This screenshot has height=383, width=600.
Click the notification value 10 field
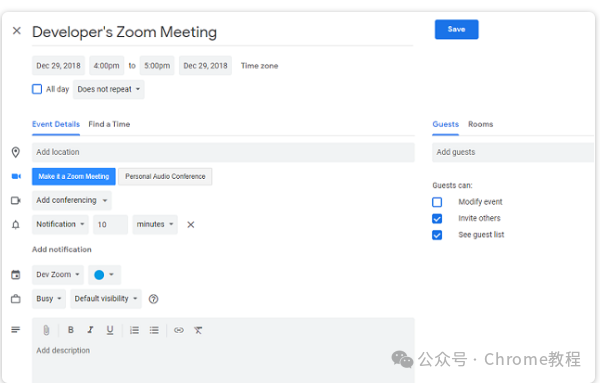(111, 225)
